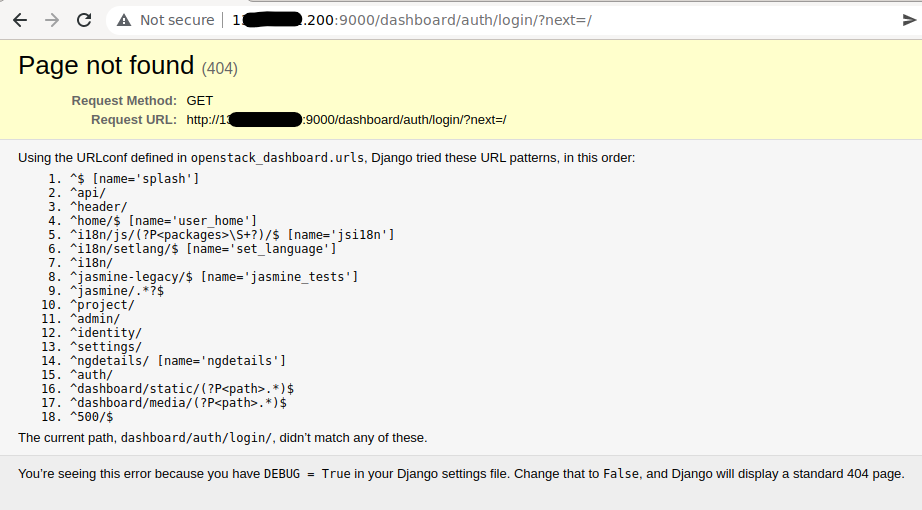Click the Not secure warning triangle icon
922x510 pixels.
click(x=124, y=20)
